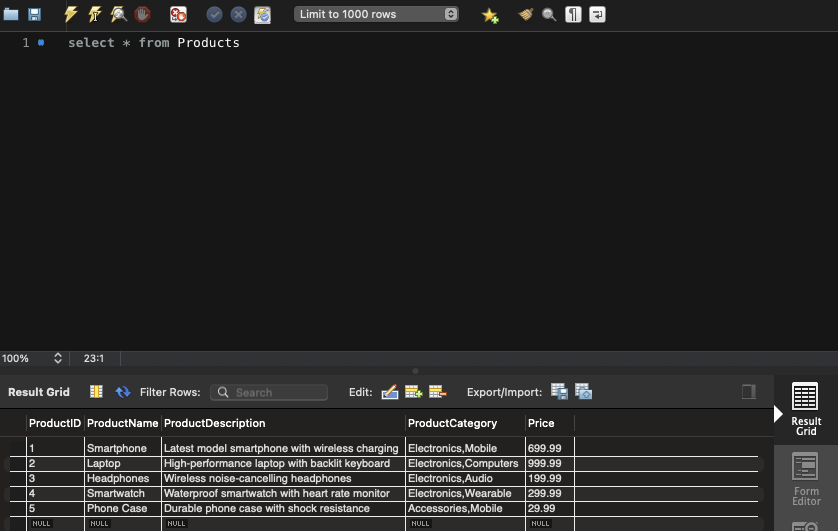The height and width of the screenshot is (531, 838).
Task: Commit the transaction
Action: tap(214, 14)
